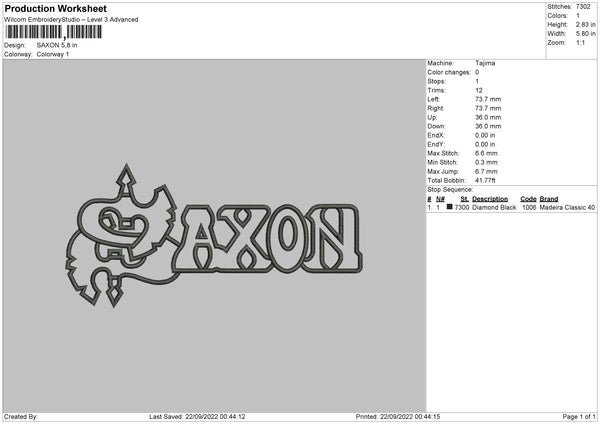Viewport: 600px width, 424px height.
Task: Click the Color changes value 0
Action: point(477,72)
